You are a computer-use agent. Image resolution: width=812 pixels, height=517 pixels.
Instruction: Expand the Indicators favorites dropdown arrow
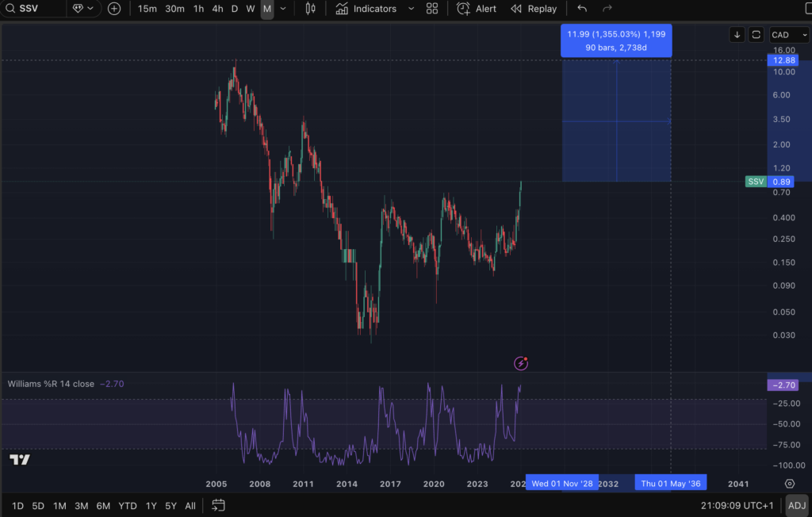(411, 9)
